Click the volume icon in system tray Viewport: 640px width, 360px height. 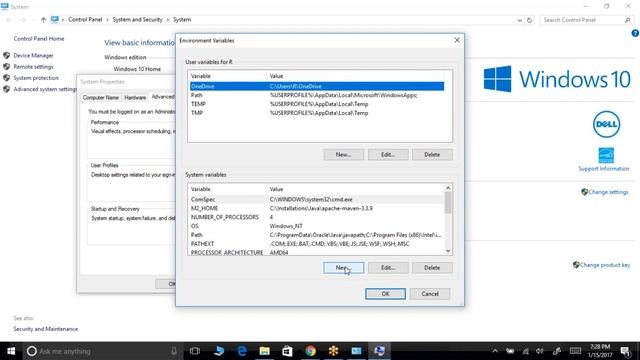tap(540, 351)
